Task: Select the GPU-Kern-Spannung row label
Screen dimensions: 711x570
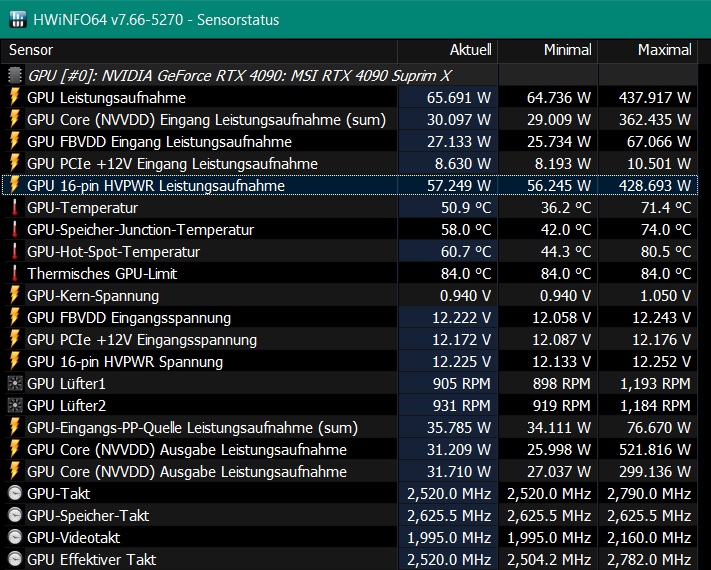Action: 93,296
